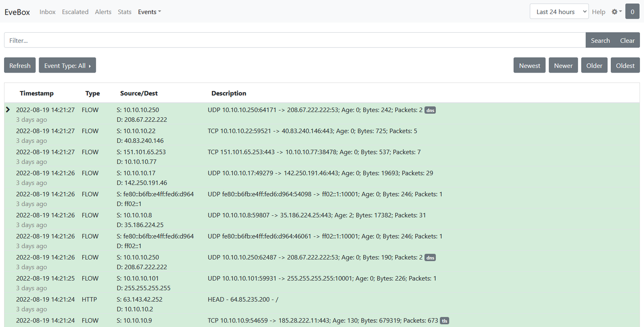Open the flow to 40.83.240.146:443 description
Image resolution: width=644 pixels, height=327 pixels.
312,131
